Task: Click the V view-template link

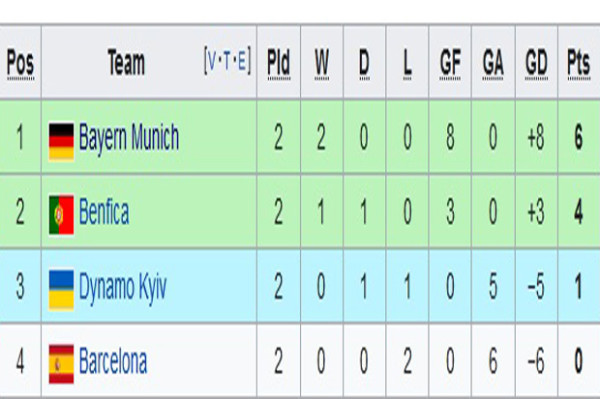Action: coord(212,61)
